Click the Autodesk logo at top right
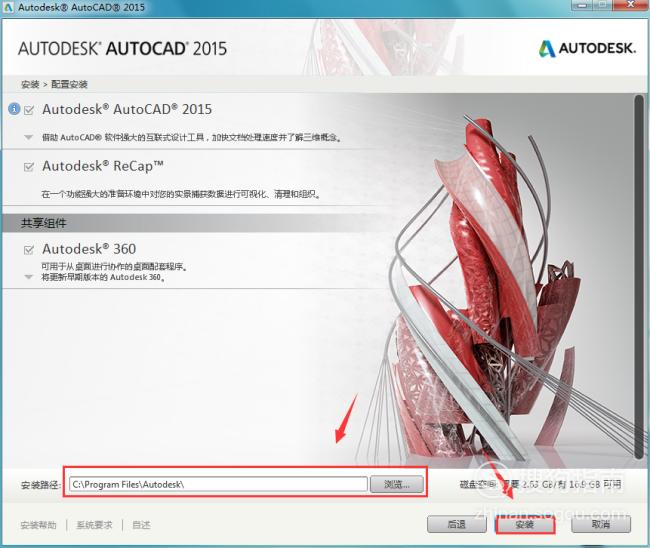 click(x=587, y=48)
